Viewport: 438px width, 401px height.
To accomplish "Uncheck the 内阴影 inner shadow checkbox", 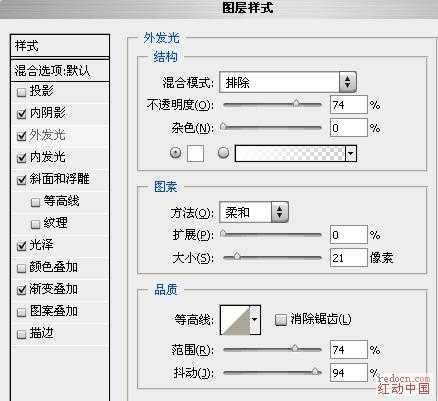I will (x=21, y=114).
